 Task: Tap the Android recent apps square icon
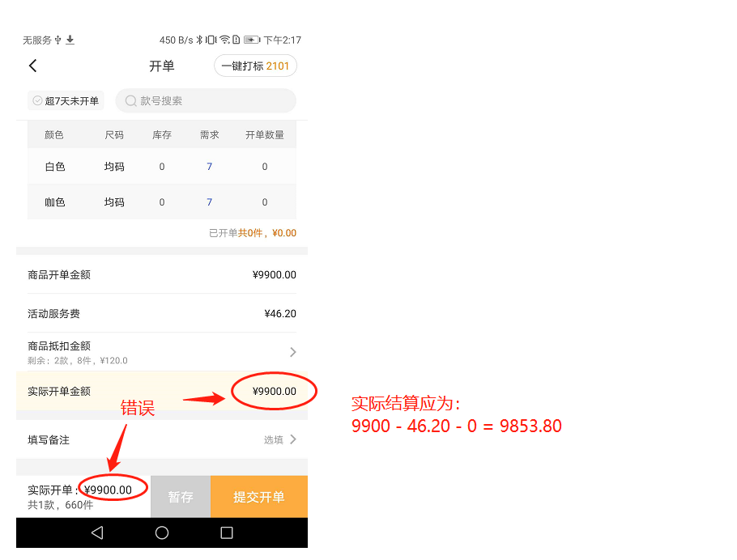click(227, 532)
